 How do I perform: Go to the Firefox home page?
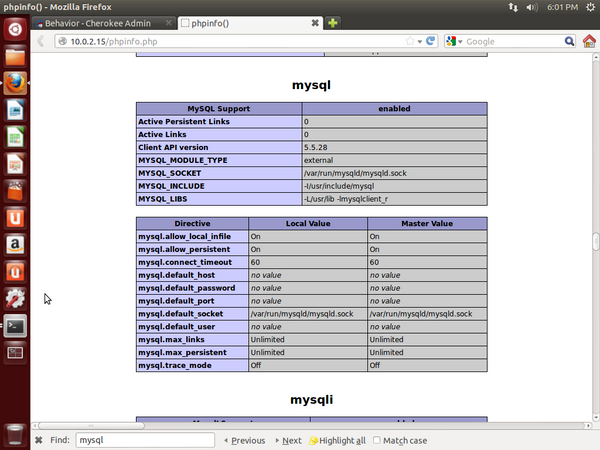pos(591,42)
